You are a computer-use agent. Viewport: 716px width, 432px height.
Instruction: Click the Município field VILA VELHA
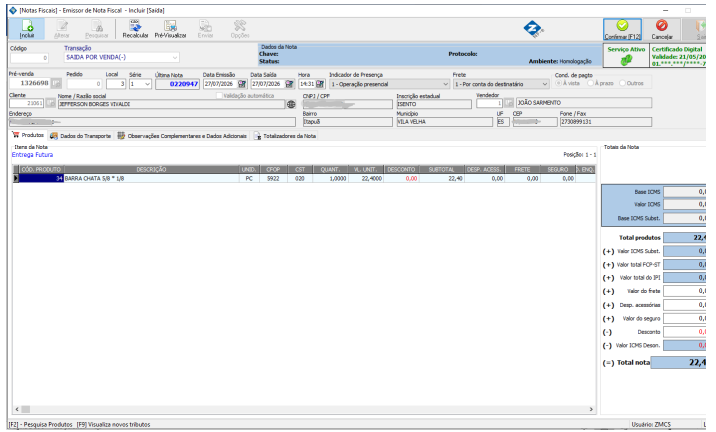444,122
